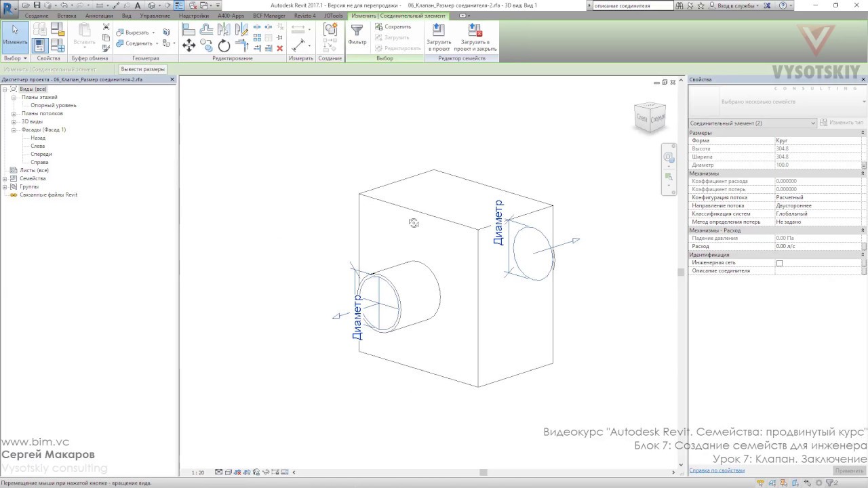Click Изменить тип button in properties
This screenshot has height=488, width=868.
click(x=842, y=123)
